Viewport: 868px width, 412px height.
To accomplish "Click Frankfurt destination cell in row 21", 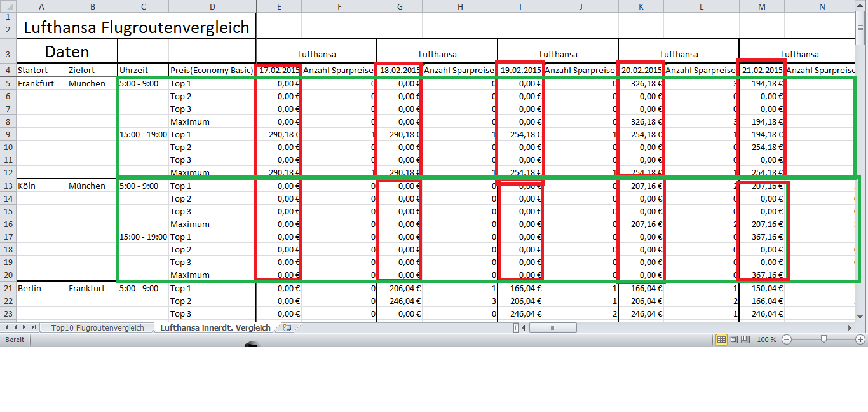I will (92, 288).
